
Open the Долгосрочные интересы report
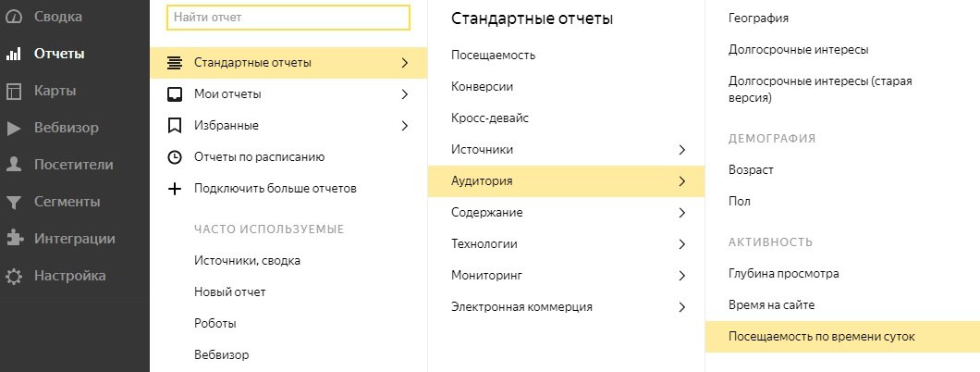(798, 49)
